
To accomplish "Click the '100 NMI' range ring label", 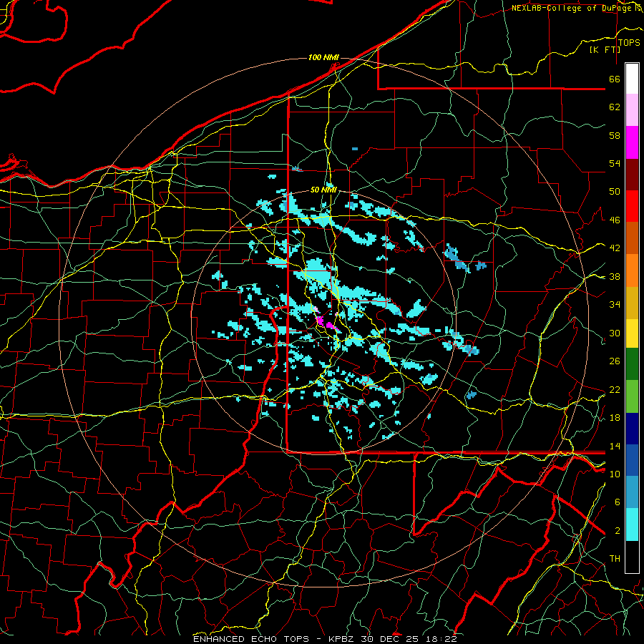I will [323, 57].
